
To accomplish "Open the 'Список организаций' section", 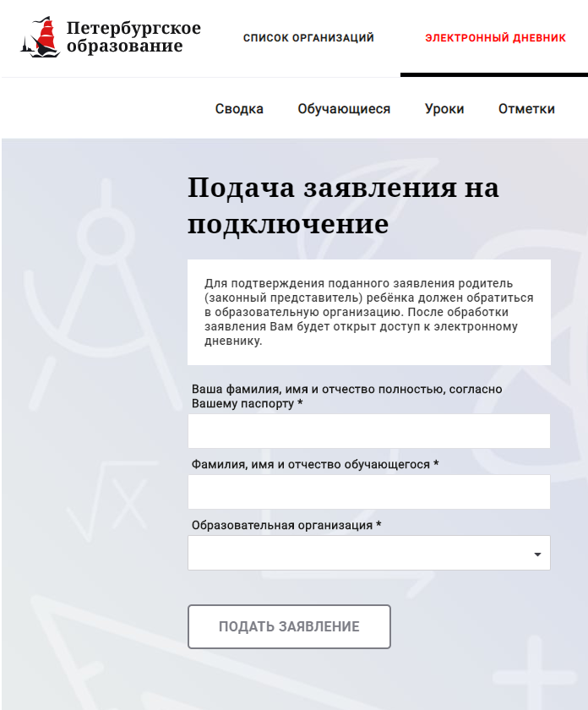I will pyautogui.click(x=308, y=38).
